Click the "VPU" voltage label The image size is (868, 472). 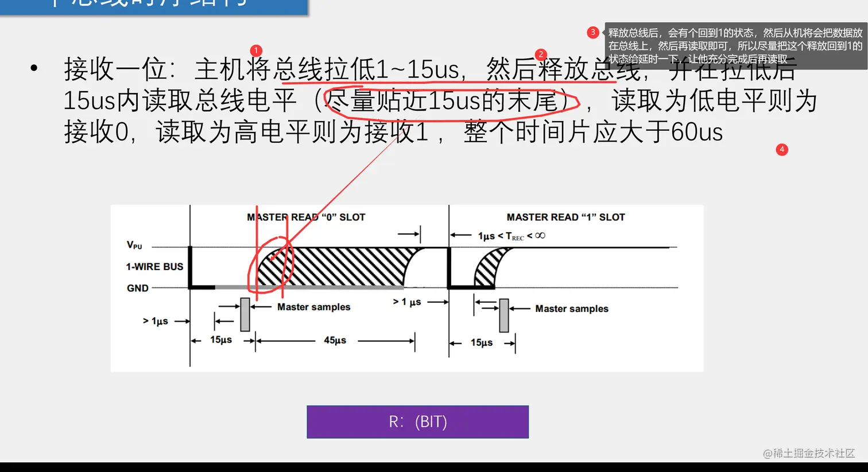click(x=134, y=245)
